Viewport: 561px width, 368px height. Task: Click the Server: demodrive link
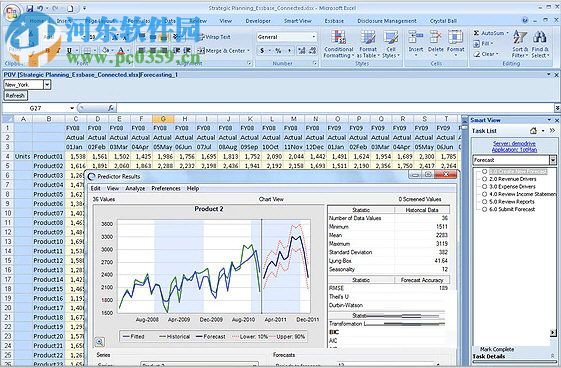(x=514, y=143)
